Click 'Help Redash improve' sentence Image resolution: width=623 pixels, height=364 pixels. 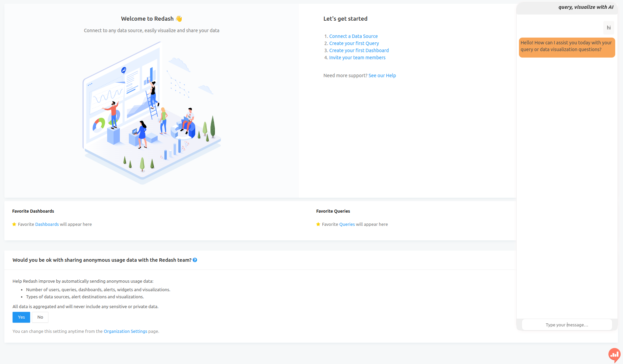pos(83,281)
